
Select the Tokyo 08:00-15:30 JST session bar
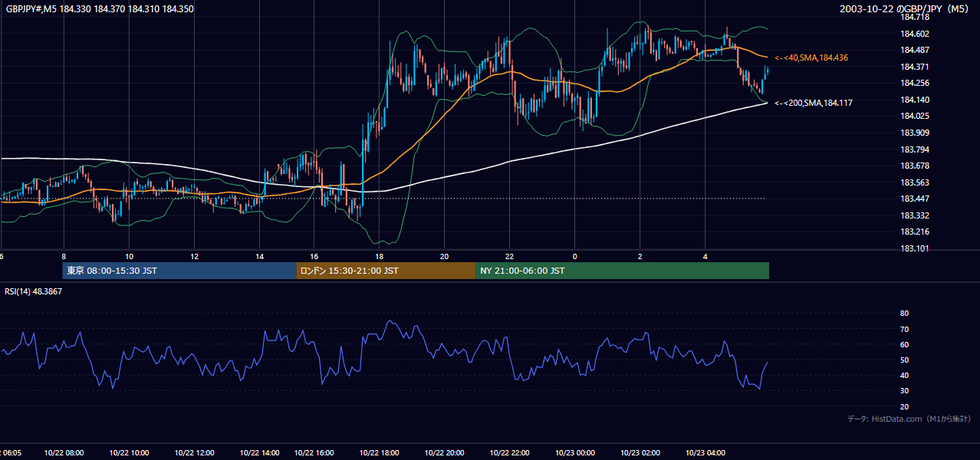point(179,271)
